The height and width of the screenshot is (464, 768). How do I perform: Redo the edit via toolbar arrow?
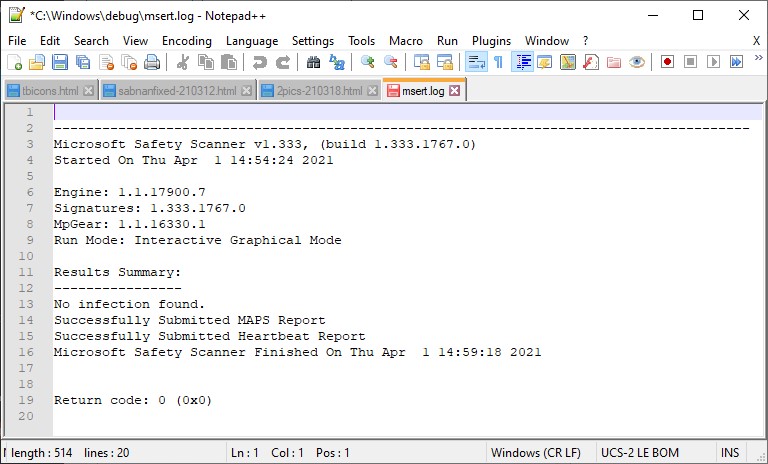[283, 62]
